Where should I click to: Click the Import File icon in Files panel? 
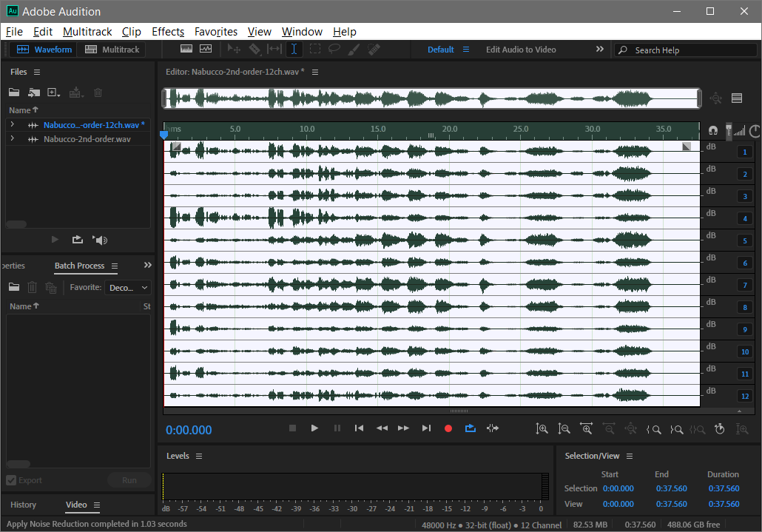33,92
